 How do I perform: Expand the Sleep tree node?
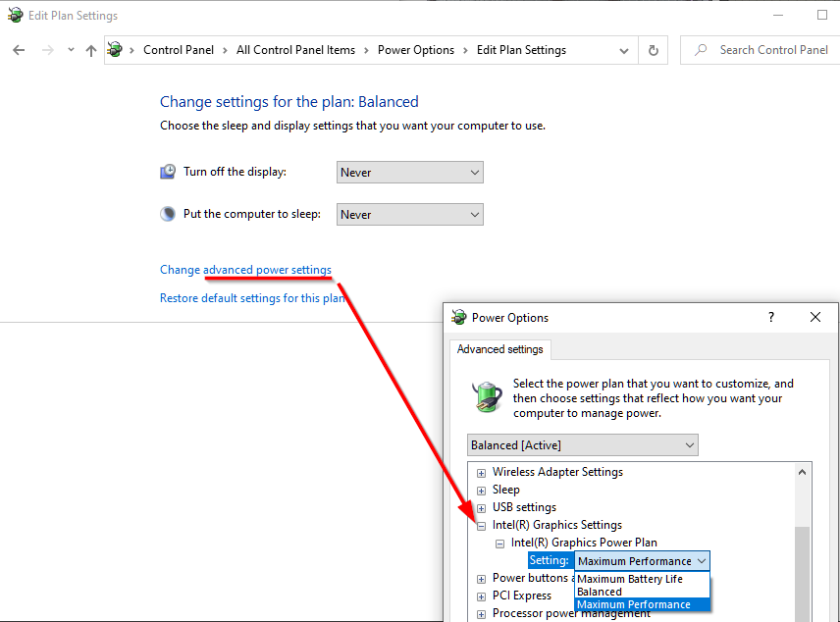coord(481,491)
